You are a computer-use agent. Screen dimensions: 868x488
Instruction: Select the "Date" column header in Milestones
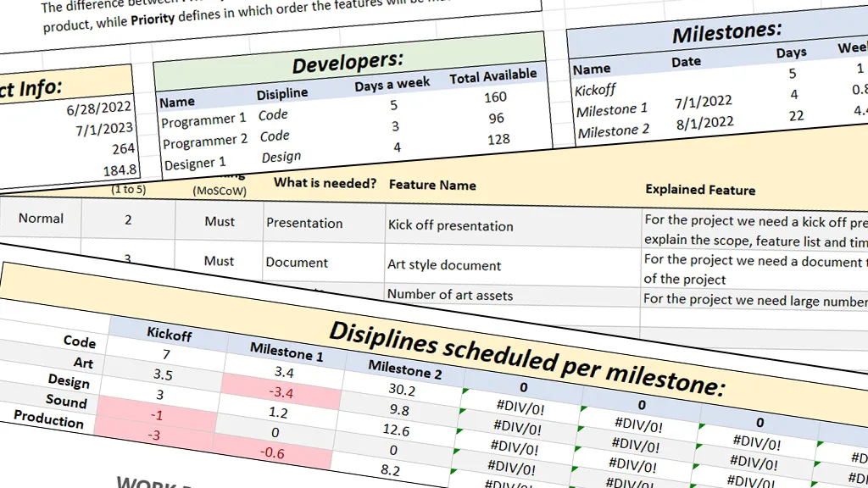click(x=687, y=61)
